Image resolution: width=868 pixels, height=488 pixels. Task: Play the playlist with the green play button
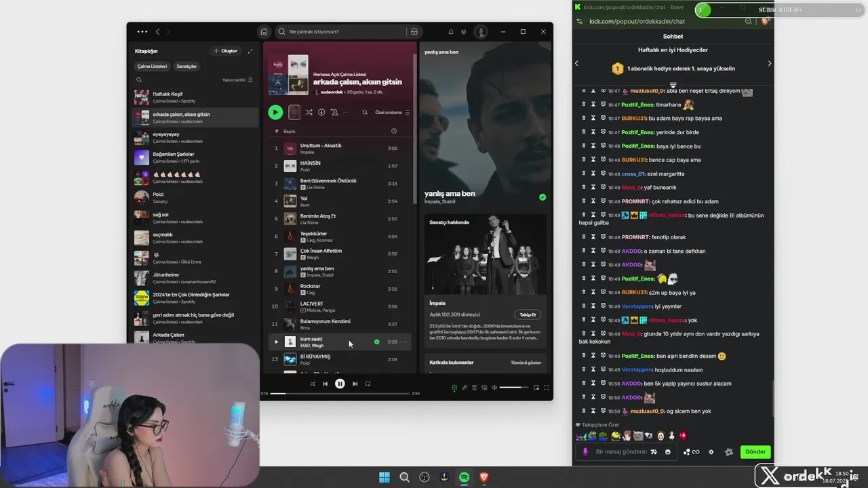coord(275,113)
